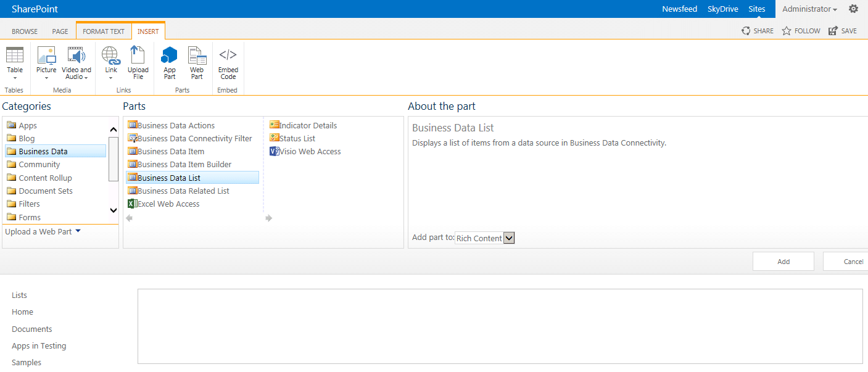Click Categories scrollbar down arrow
Image resolution: width=868 pixels, height=372 pixels.
113,210
